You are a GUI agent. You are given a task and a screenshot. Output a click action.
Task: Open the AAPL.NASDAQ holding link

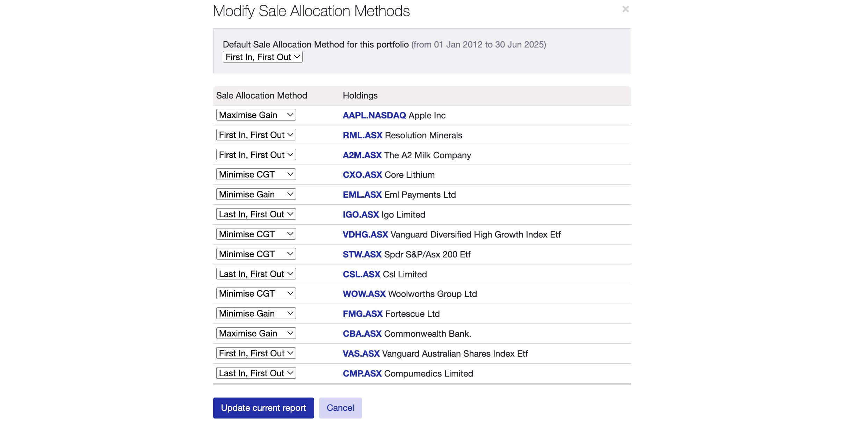tap(374, 115)
